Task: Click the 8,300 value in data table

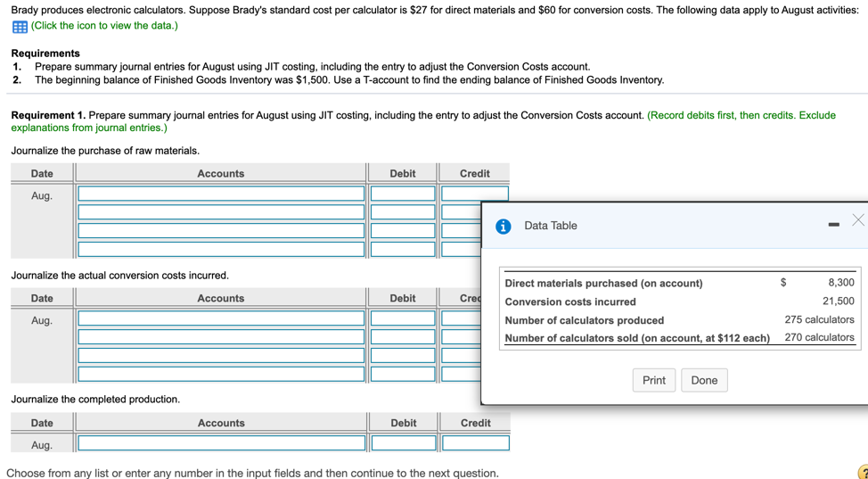Action: (841, 282)
